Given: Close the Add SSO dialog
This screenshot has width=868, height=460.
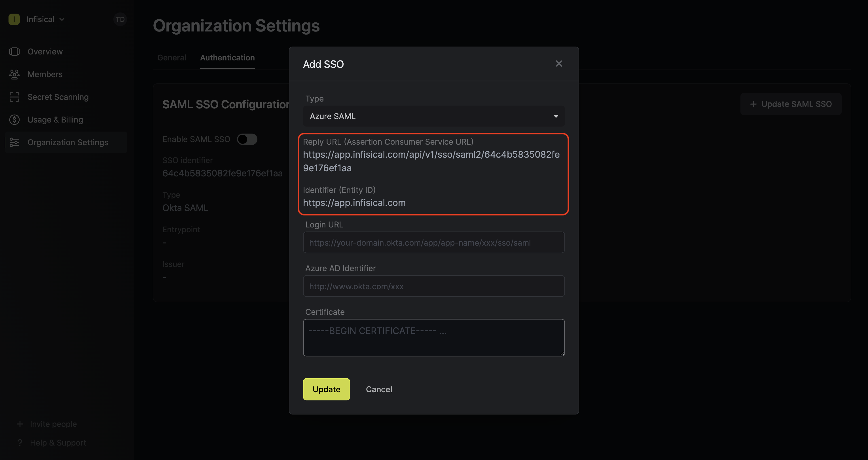Looking at the screenshot, I should click(559, 64).
